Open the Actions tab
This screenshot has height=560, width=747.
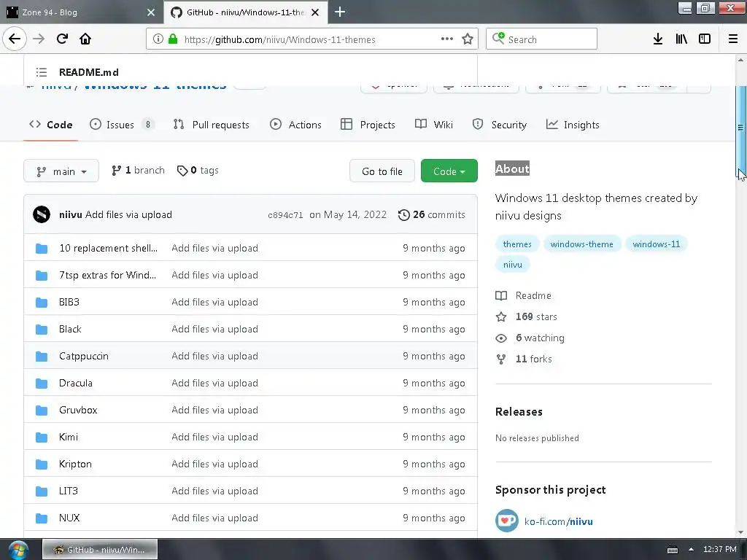coord(295,125)
